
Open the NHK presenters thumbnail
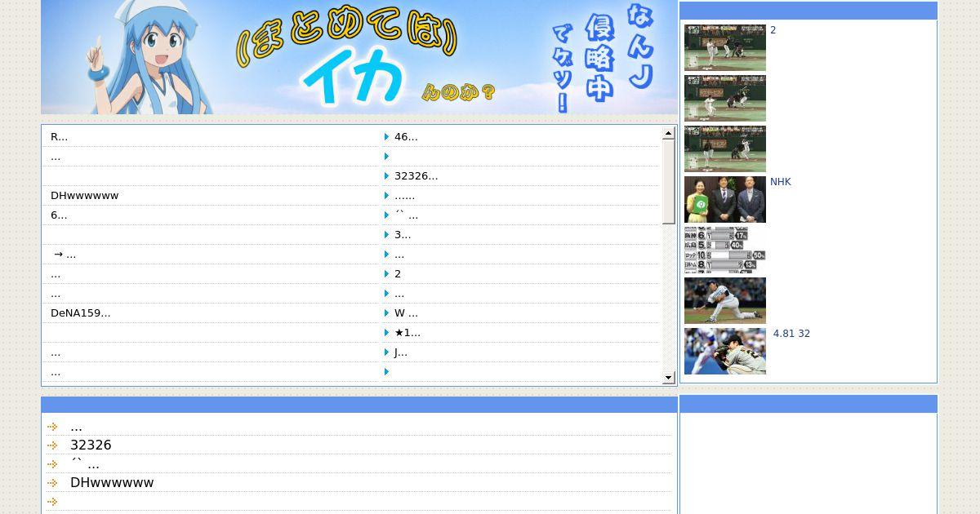[x=725, y=199]
